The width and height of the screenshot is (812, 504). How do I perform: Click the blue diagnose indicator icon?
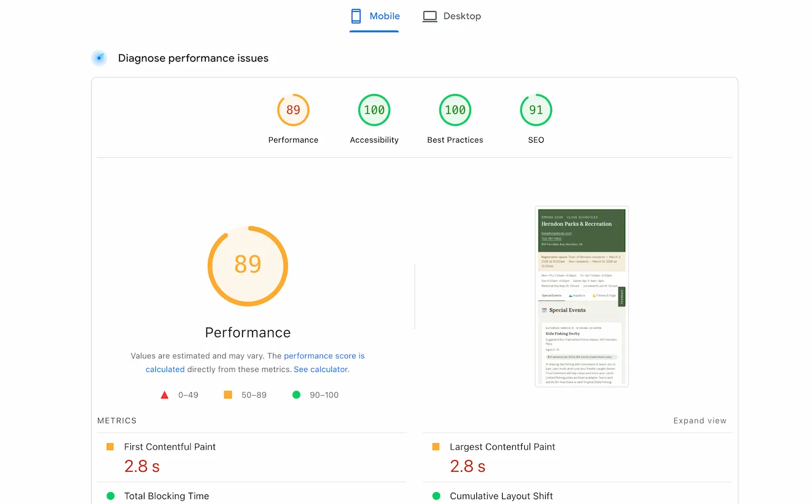click(99, 58)
